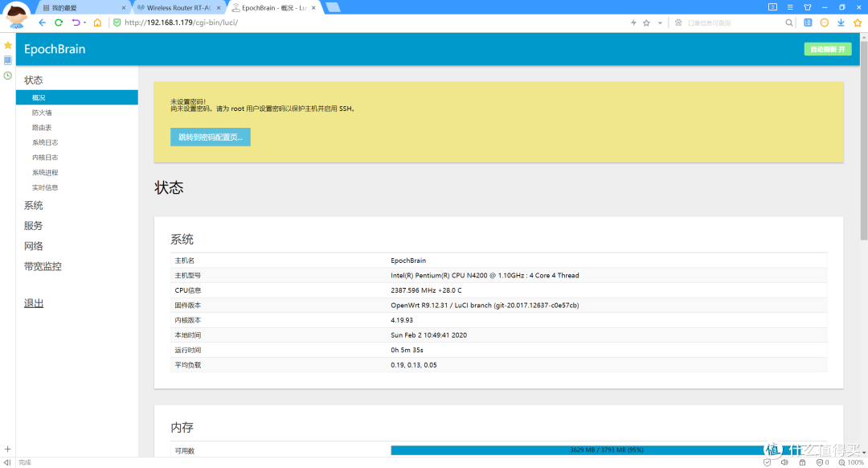This screenshot has height=468, width=868.
Task: Reload the page with the green refresh icon
Action: pos(59,23)
